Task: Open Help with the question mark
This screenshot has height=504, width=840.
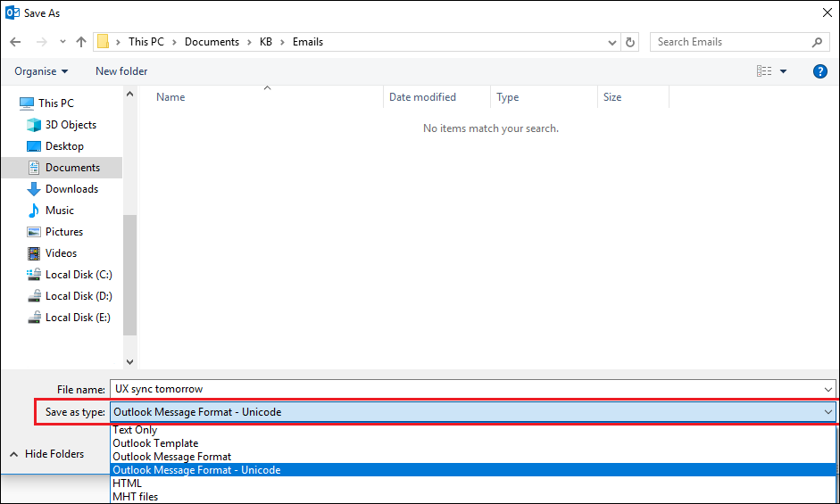Action: point(819,71)
